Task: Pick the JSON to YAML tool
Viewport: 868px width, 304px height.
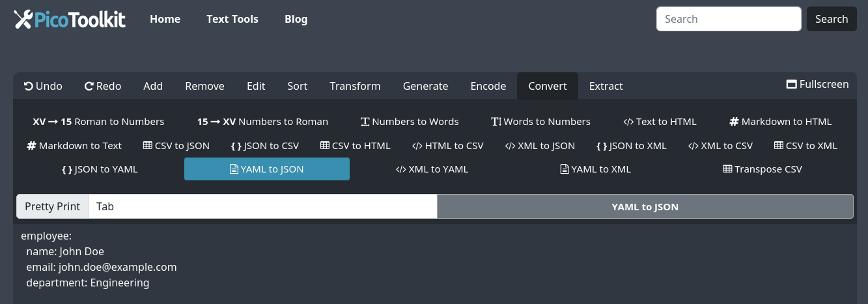Action: tap(100, 169)
